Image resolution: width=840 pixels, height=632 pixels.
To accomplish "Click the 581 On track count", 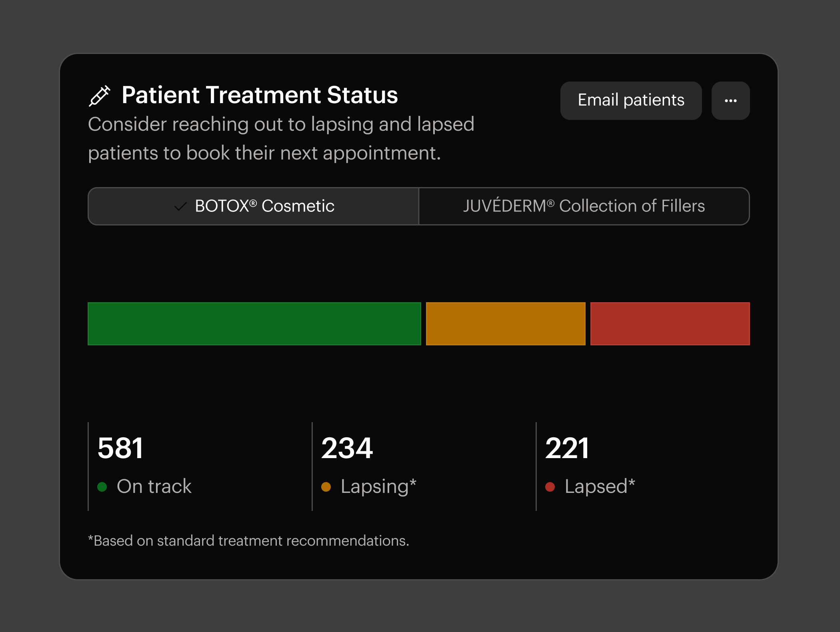I will click(120, 448).
